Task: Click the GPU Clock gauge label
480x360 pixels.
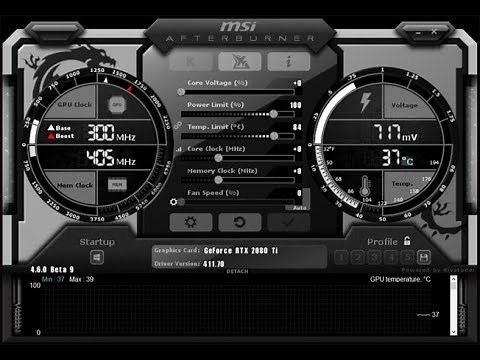Action: (x=75, y=104)
